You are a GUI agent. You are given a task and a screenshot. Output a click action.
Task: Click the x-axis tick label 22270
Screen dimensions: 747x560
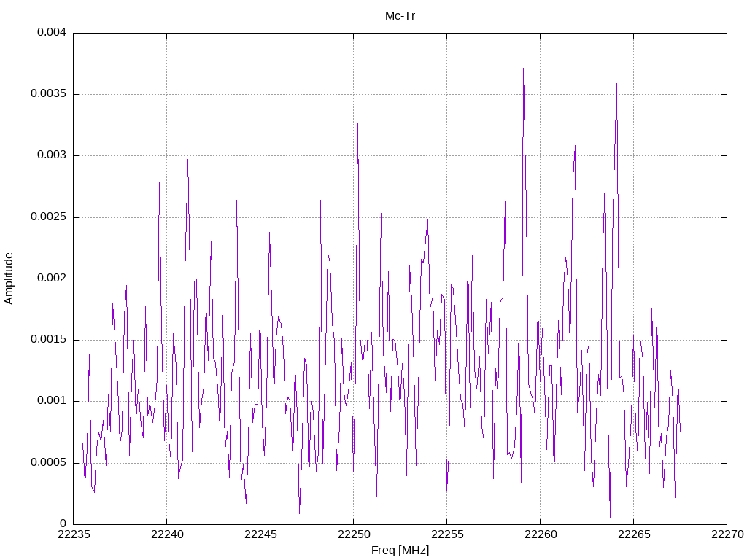click(x=727, y=534)
